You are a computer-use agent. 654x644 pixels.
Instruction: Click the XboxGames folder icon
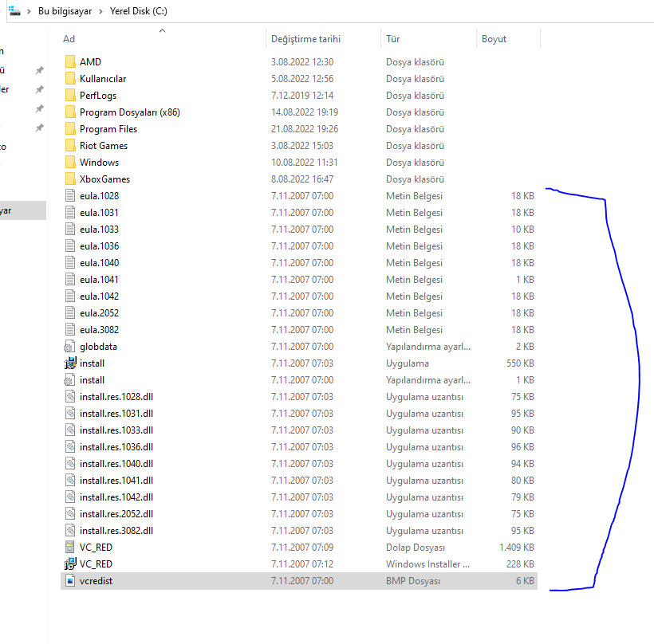[x=70, y=179]
